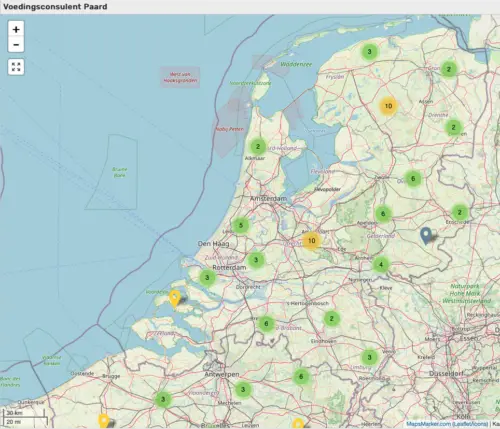Click the Den Haag city label
Screen dimensions: 500x429
tap(213, 244)
